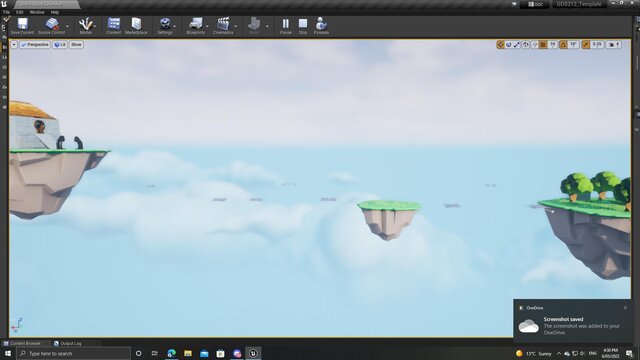Expand the Settings dropdown arrow

pyautogui.click(x=175, y=26)
